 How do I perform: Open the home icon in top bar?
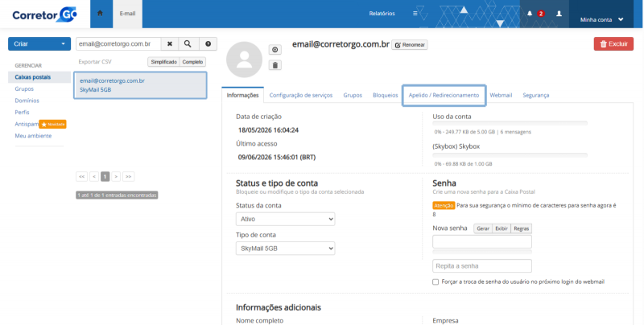pyautogui.click(x=100, y=13)
